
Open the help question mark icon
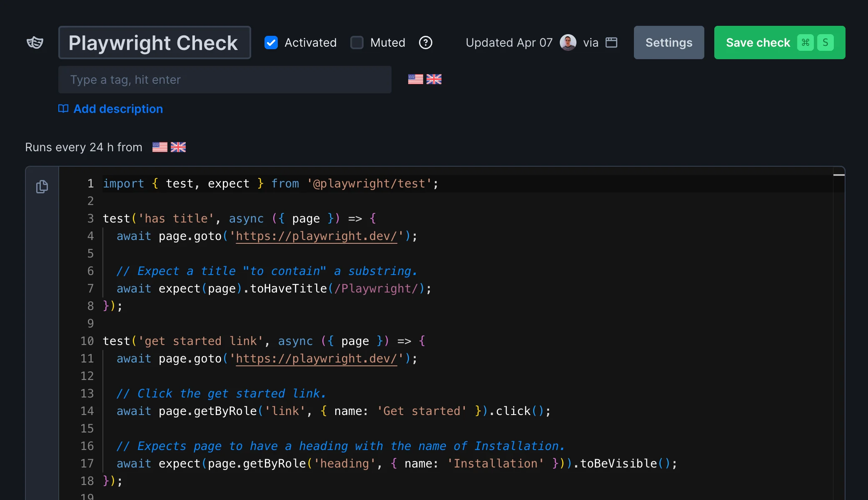coord(425,42)
